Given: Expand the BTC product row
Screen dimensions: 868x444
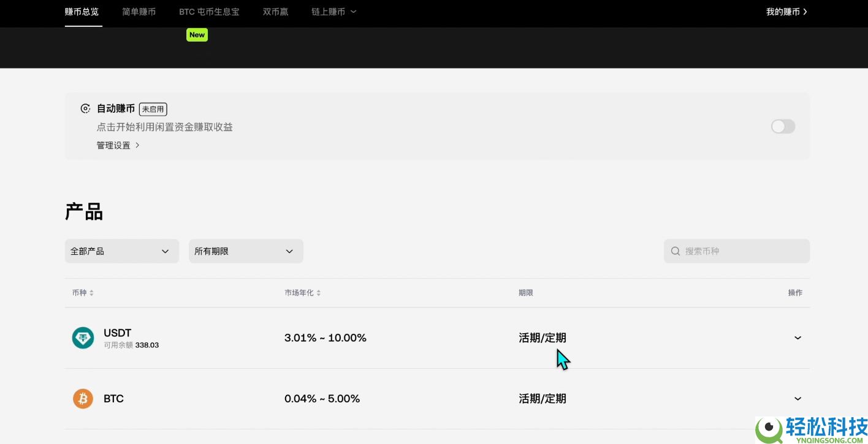Looking at the screenshot, I should [798, 398].
